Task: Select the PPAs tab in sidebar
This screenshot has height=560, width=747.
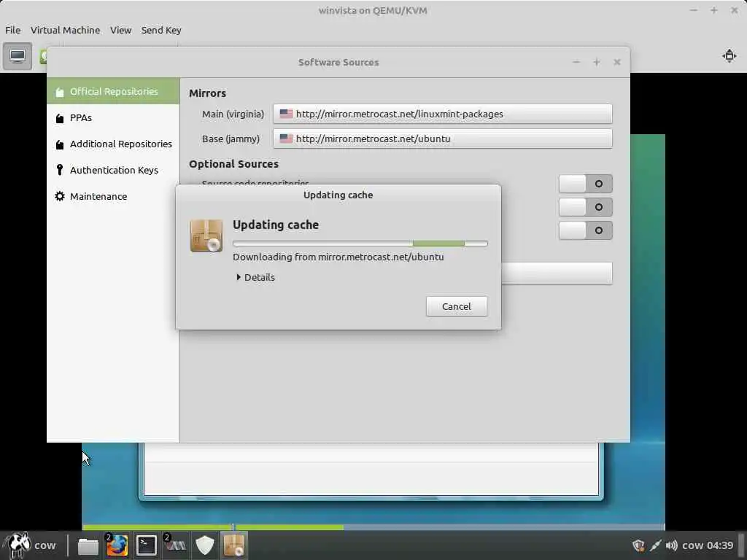Action: point(113,117)
